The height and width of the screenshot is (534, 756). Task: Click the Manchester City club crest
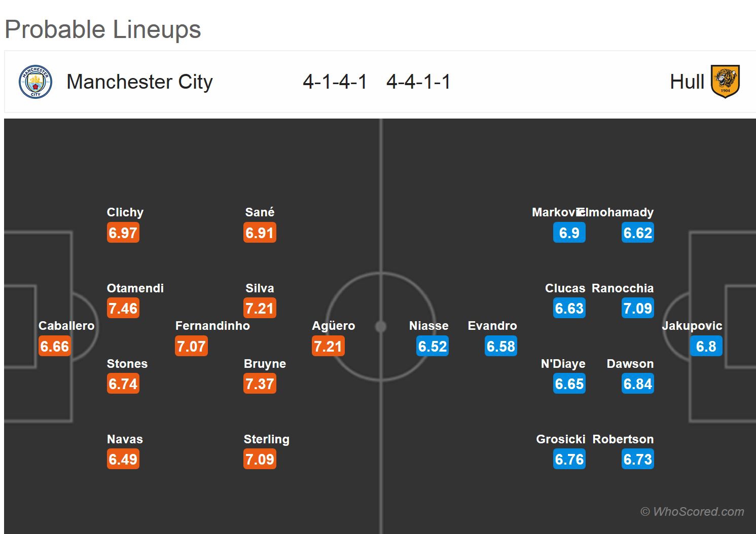35,82
